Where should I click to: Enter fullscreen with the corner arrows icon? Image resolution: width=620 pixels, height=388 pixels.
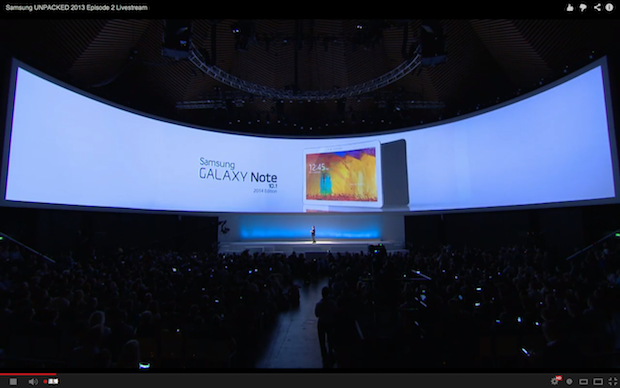coord(612,381)
